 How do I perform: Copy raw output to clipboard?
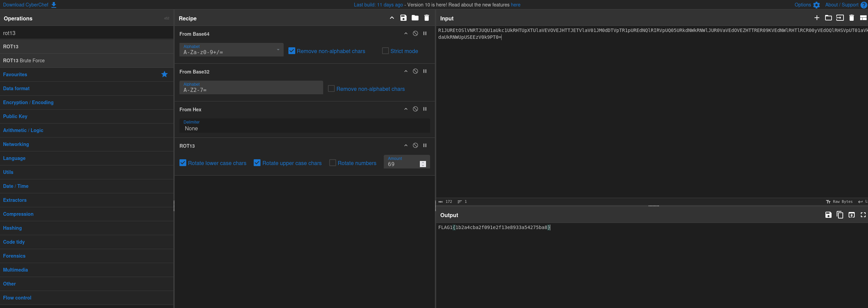840,215
